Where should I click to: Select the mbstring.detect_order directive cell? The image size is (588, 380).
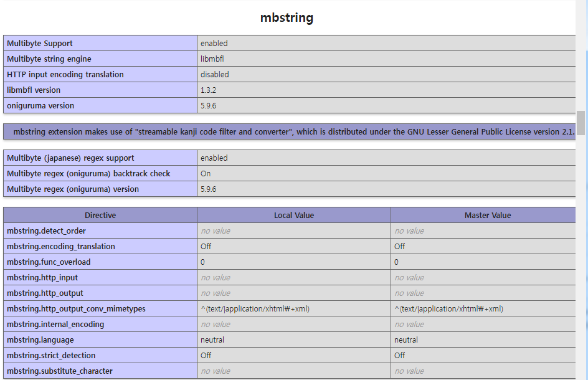(x=100, y=230)
